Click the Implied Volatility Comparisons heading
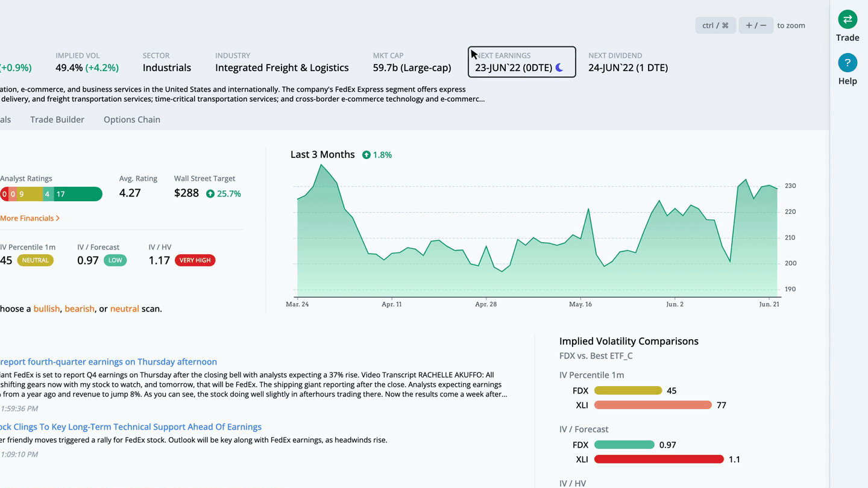 pos(629,341)
